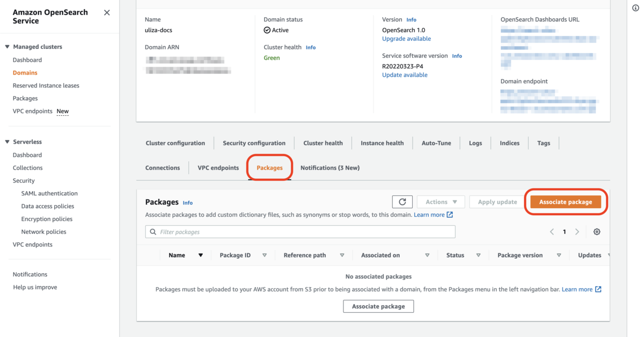Screen dimensions: 644x337
Task: Open the Indices tab
Action: [509, 143]
